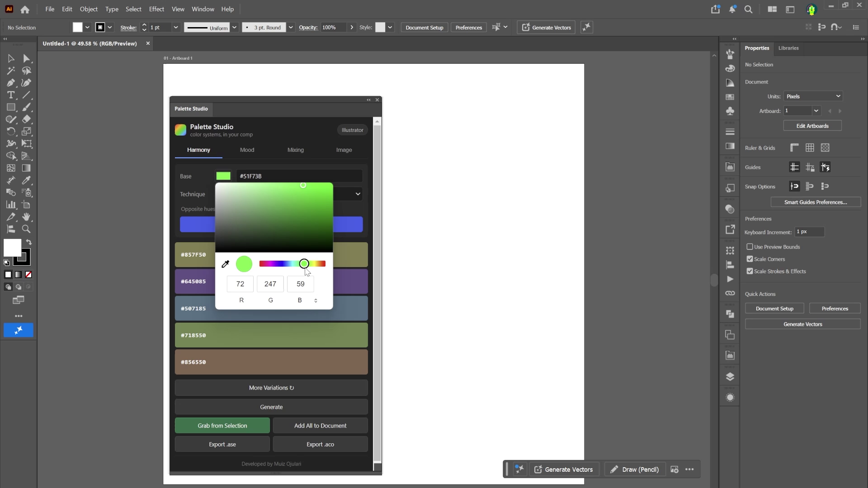868x488 pixels.
Task: Click the Base color swatch
Action: tap(223, 176)
